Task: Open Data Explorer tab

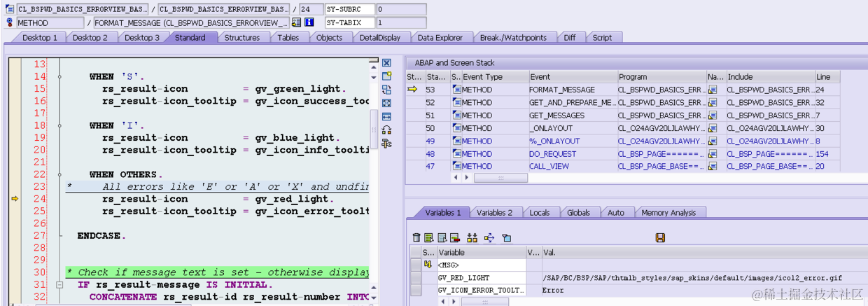Action: click(x=440, y=38)
